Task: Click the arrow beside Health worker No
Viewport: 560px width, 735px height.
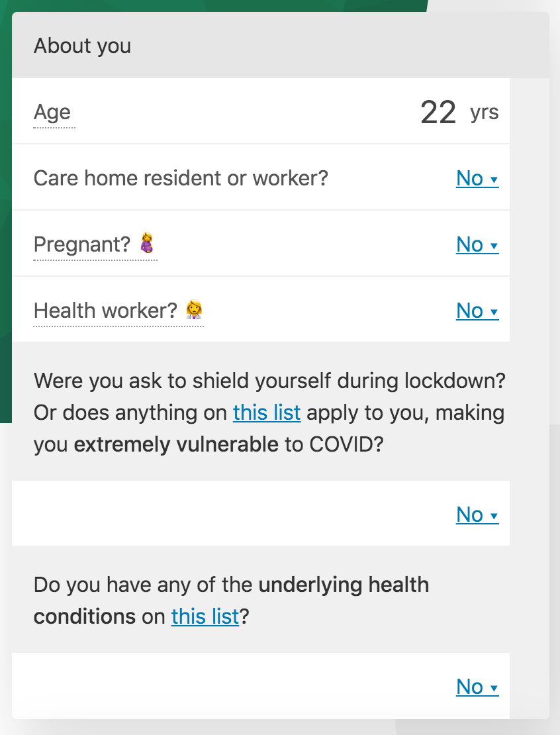Action: [493, 312]
